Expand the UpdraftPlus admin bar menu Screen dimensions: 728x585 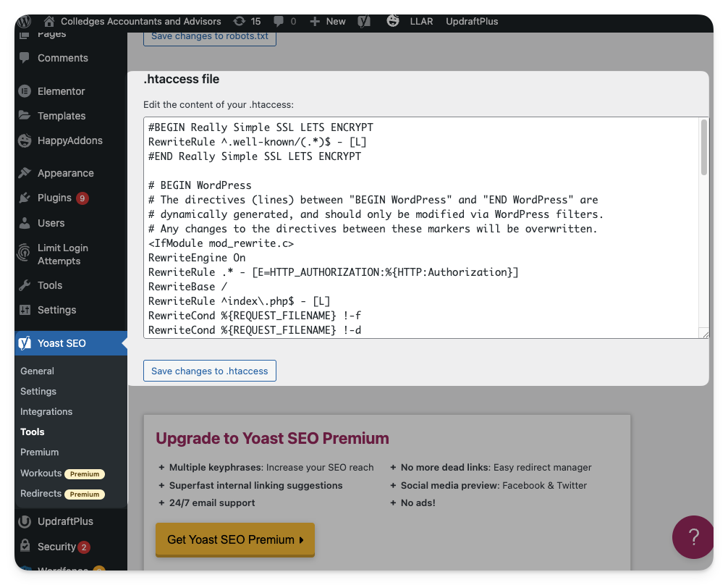pos(472,21)
